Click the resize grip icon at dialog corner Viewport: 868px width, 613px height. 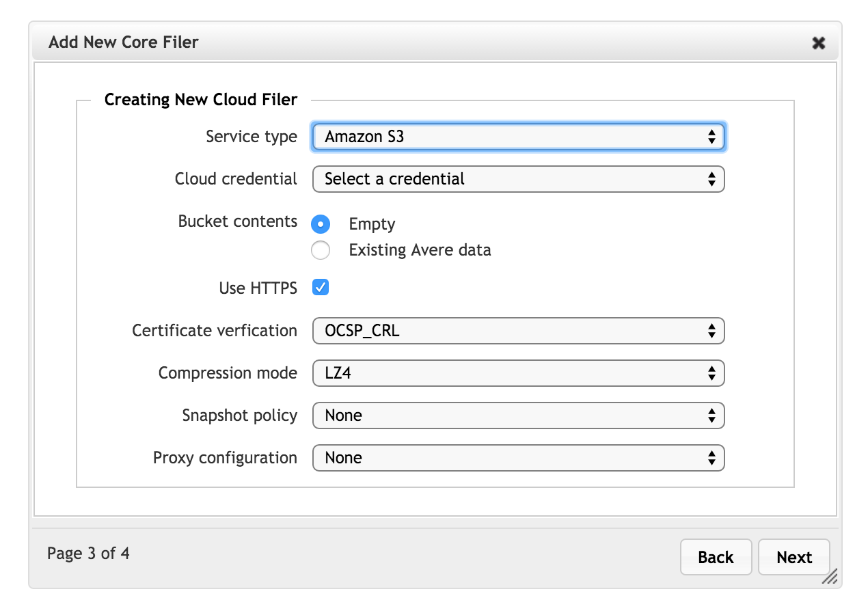tap(829, 576)
